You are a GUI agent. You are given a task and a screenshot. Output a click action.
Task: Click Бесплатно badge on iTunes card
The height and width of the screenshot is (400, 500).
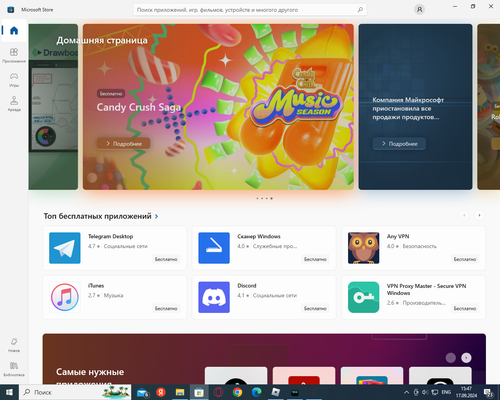[166, 308]
